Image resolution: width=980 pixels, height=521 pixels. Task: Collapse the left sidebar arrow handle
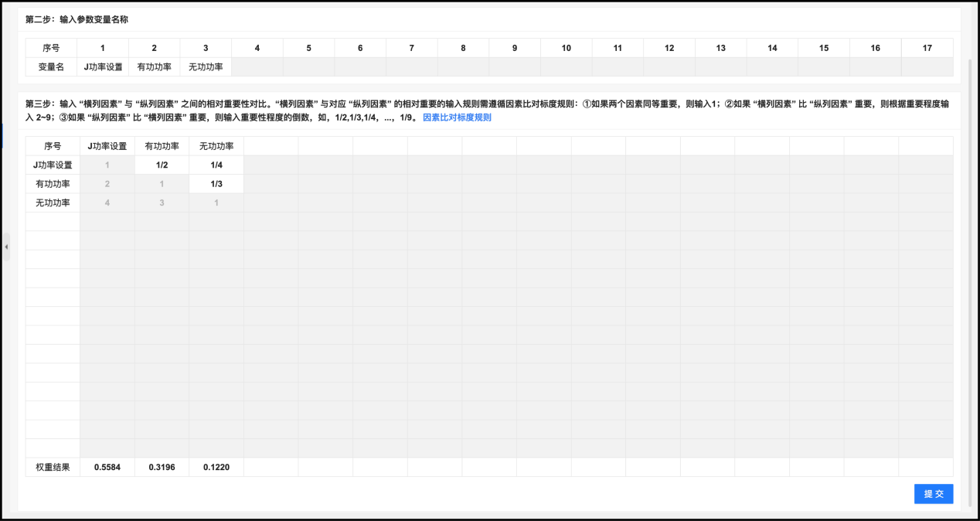[x=6, y=247]
